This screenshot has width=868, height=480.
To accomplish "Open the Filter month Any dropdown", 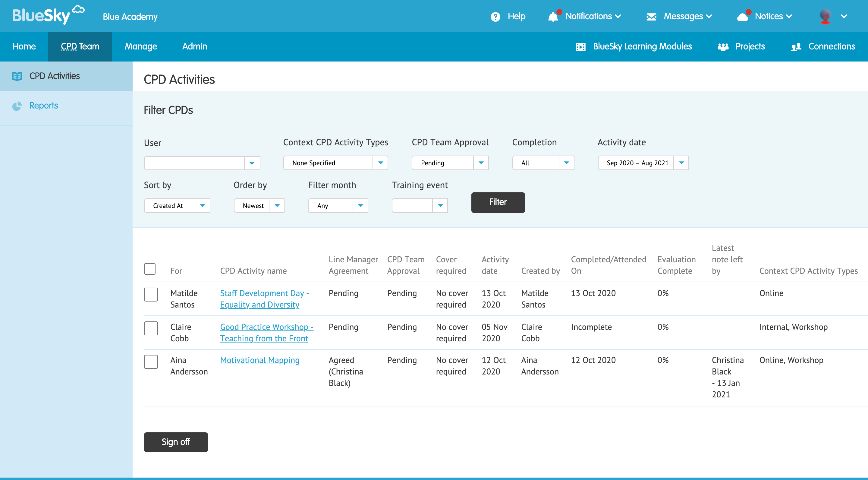I will coord(338,206).
